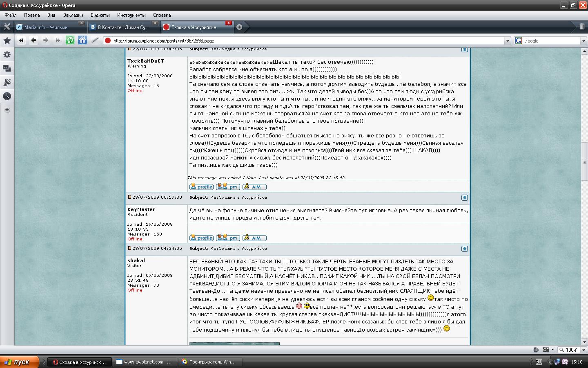Open the Widgets gear panel in sidebar
Screen dimensions: 588x368
point(7,54)
